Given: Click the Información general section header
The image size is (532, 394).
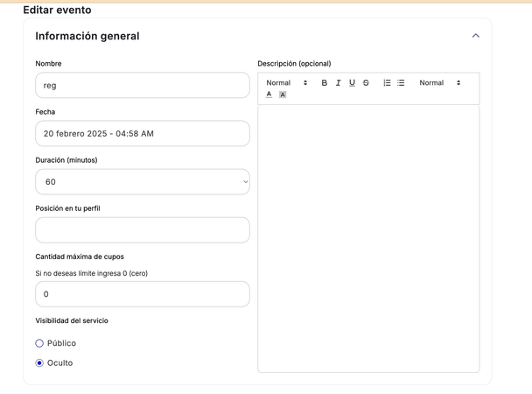Looking at the screenshot, I should point(87,36).
